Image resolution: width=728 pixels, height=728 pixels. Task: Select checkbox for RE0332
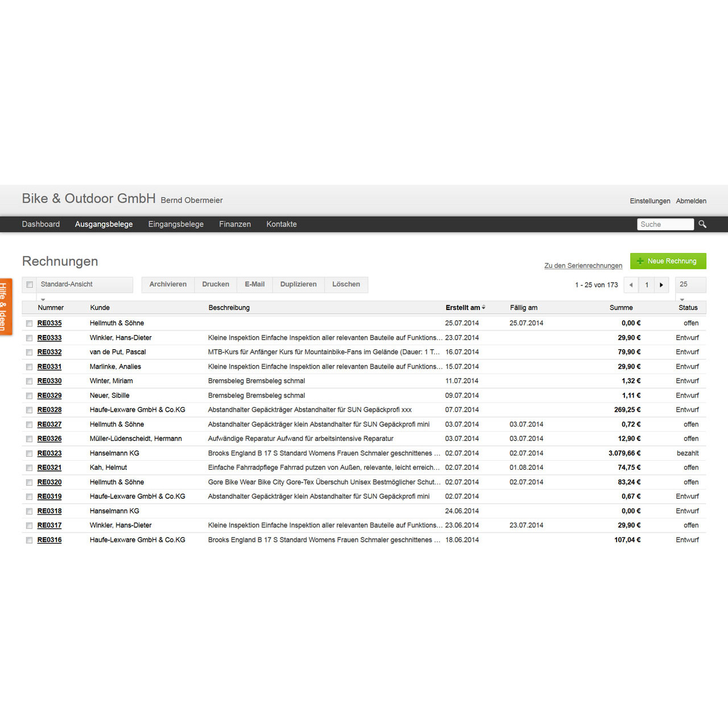coord(29,353)
